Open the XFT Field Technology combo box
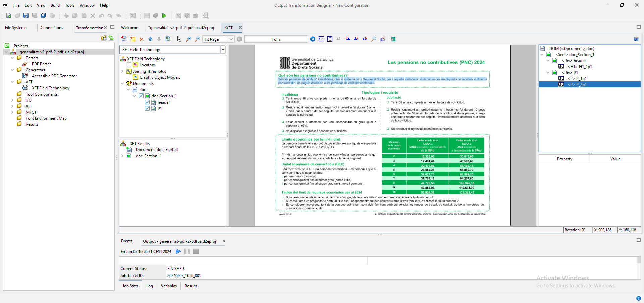 tap(223, 50)
